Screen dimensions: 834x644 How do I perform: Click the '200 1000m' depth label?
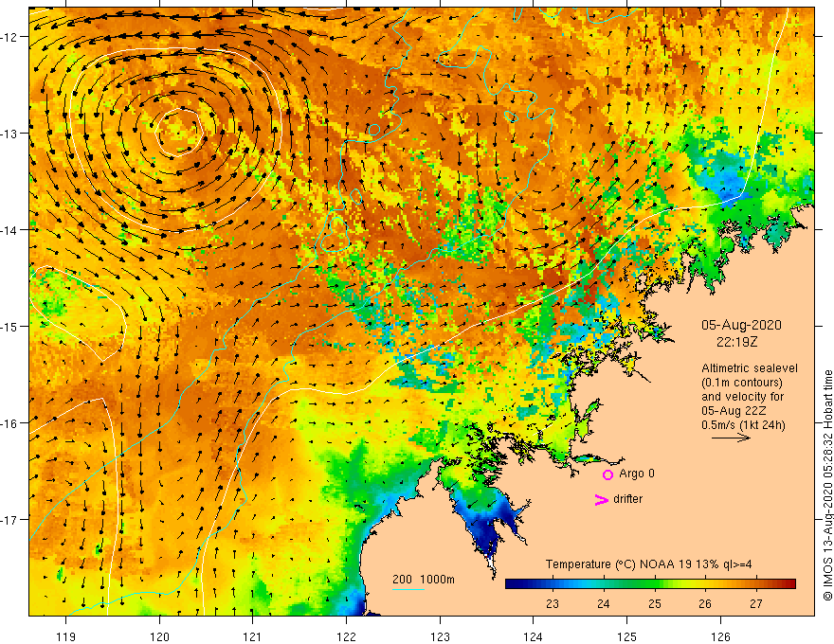point(424,580)
